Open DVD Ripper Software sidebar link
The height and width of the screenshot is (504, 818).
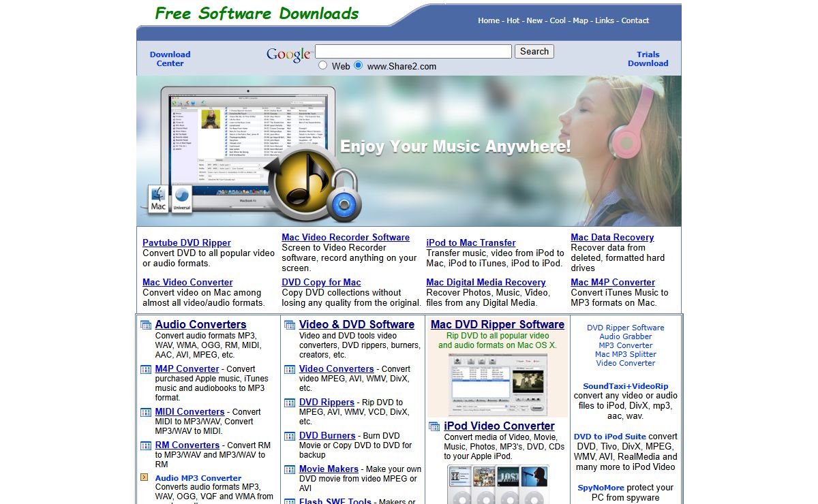point(625,328)
